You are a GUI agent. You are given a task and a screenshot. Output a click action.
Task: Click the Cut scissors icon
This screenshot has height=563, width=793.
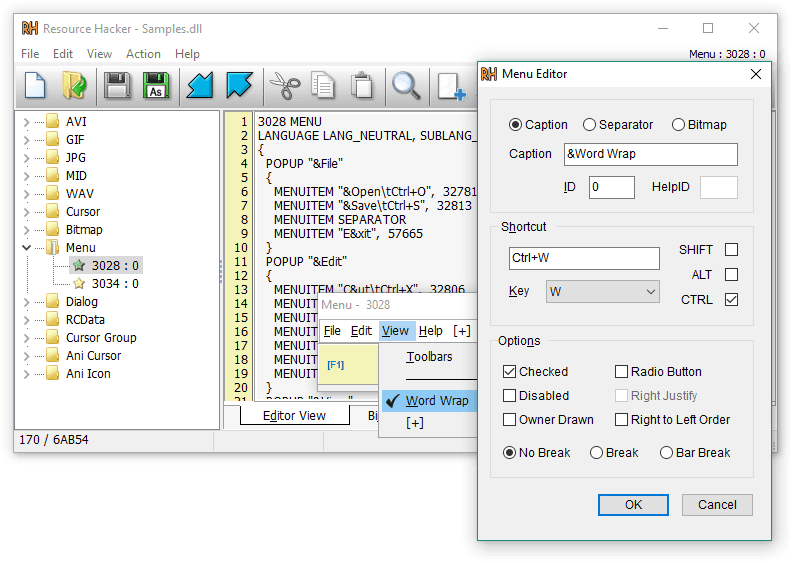point(285,86)
